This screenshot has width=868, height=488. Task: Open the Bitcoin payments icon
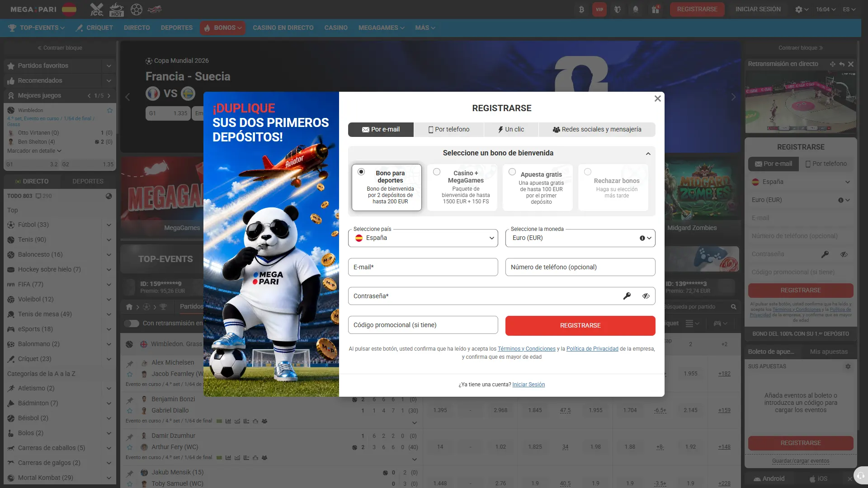pyautogui.click(x=581, y=9)
